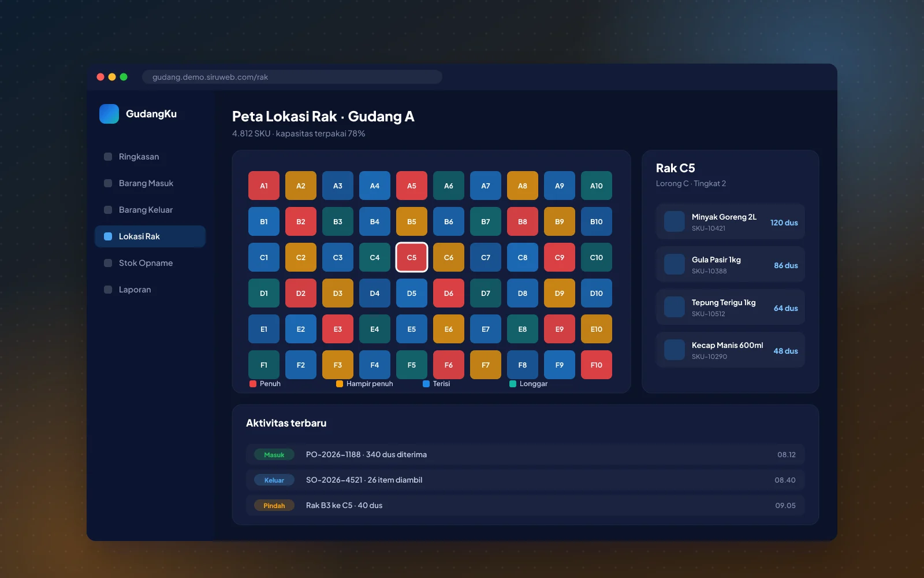Click the Gula Pasir 1kg product thumbnail

coord(675,264)
